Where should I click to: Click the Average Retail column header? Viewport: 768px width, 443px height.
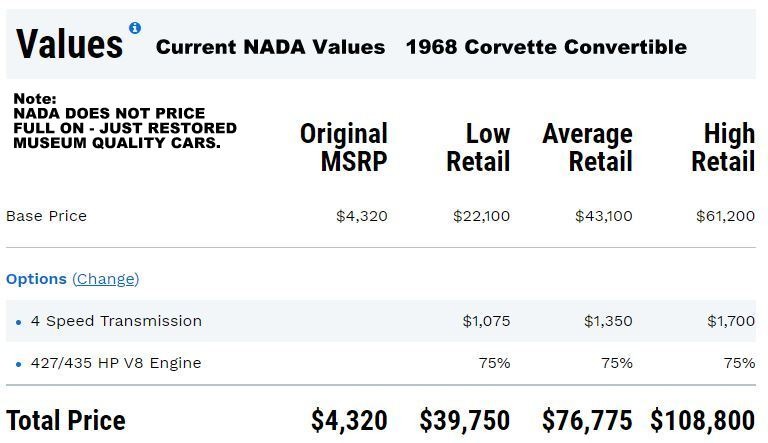[x=588, y=148]
